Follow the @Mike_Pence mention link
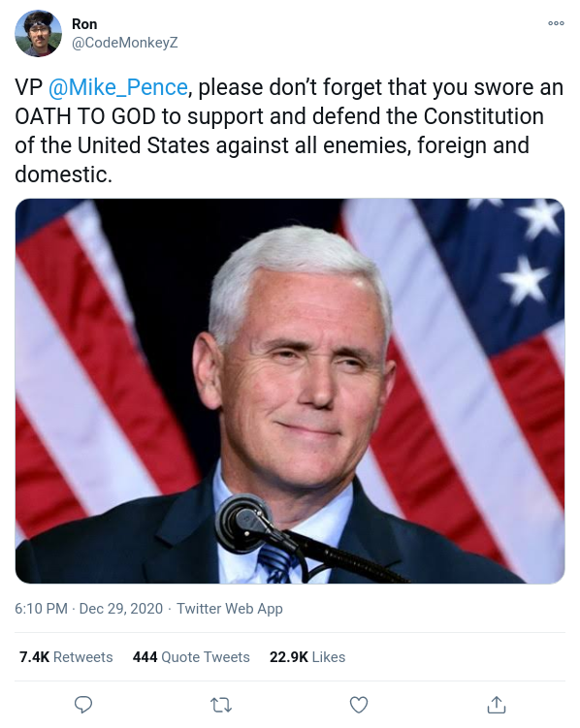Image resolution: width=580 pixels, height=728 pixels. [x=118, y=87]
